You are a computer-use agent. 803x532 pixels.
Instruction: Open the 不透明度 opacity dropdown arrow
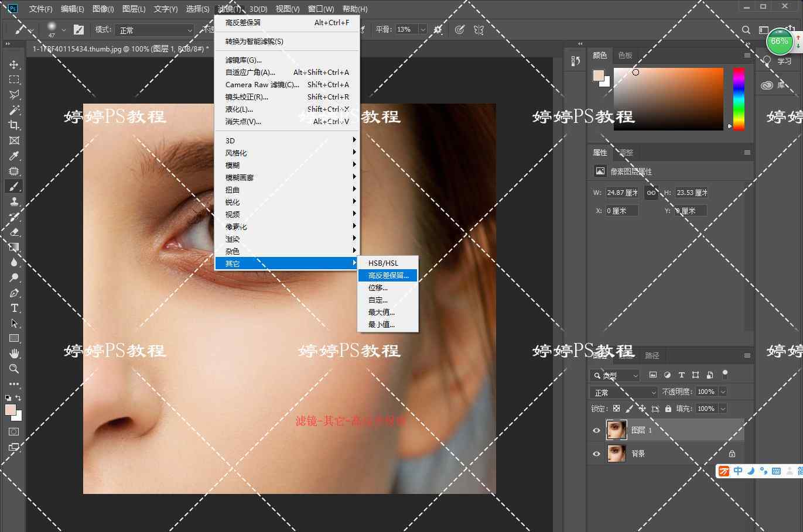click(x=723, y=392)
